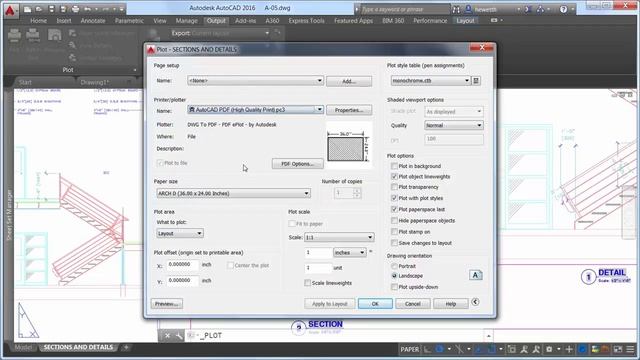
Task: Open Page setup Name dropdown
Action: coord(256,81)
